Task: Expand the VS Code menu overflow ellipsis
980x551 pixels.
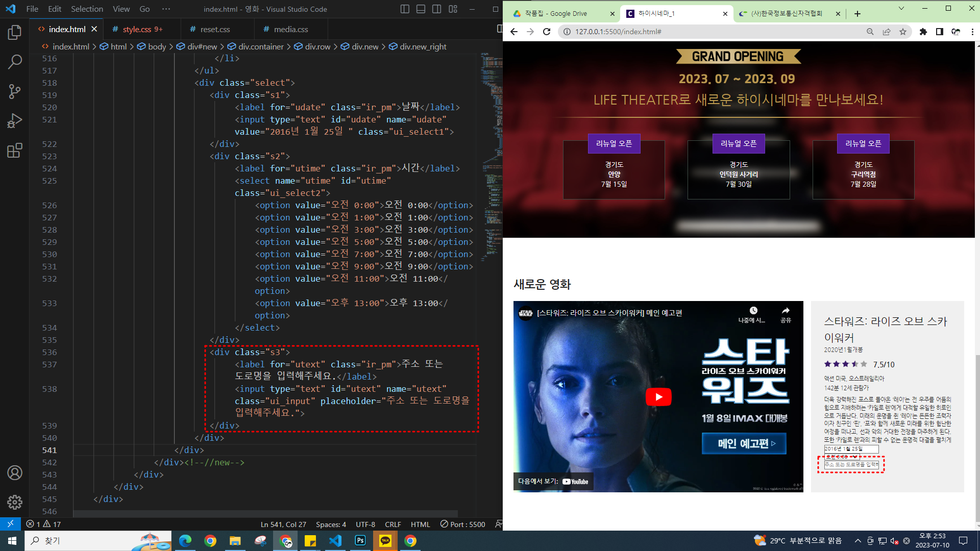Action: [166, 9]
